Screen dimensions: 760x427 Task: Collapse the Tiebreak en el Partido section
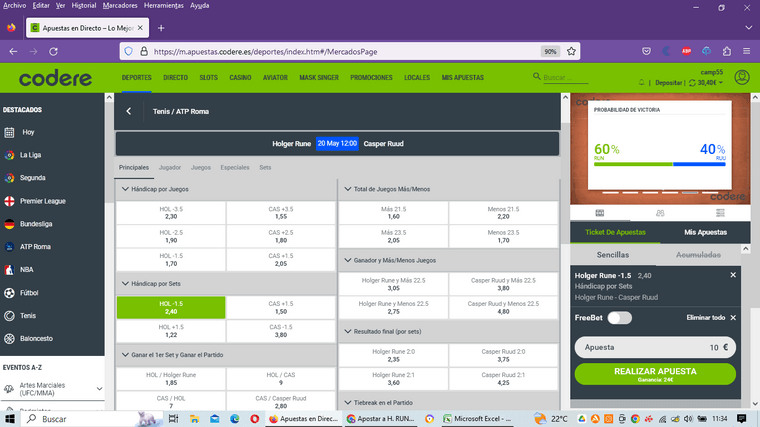[x=348, y=403]
